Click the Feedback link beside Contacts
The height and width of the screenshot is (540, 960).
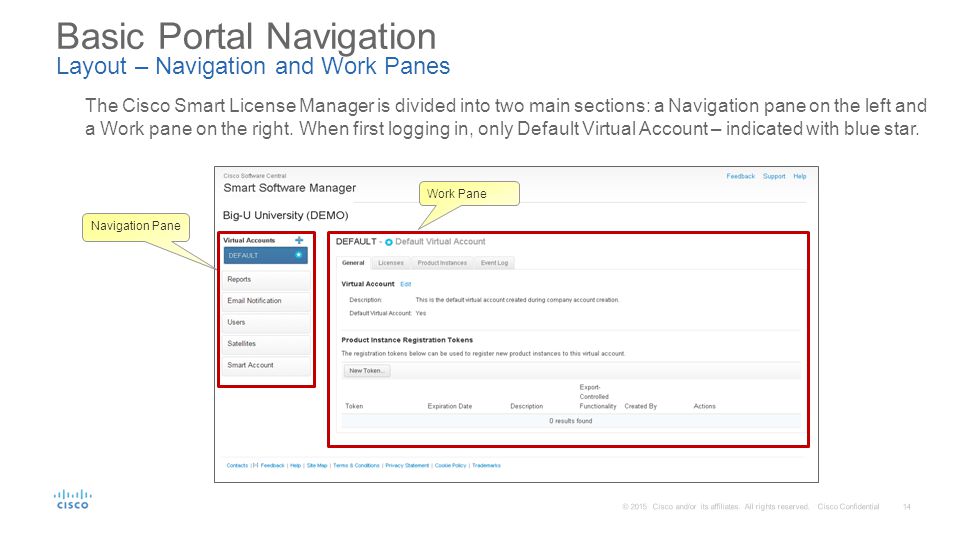point(272,465)
